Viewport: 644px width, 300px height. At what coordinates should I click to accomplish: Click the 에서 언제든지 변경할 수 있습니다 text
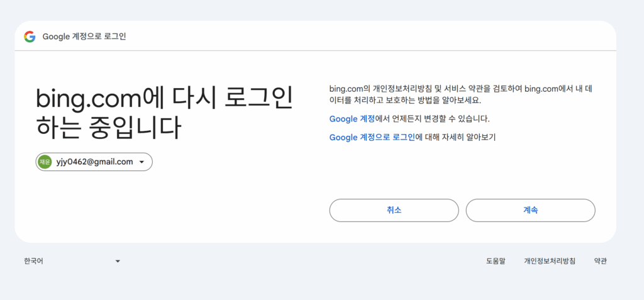point(433,119)
